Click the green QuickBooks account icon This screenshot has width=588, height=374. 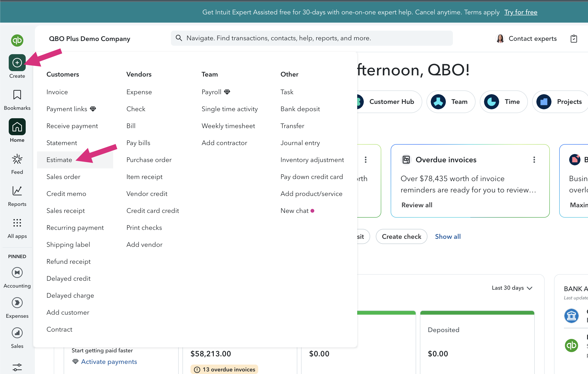pos(571,346)
